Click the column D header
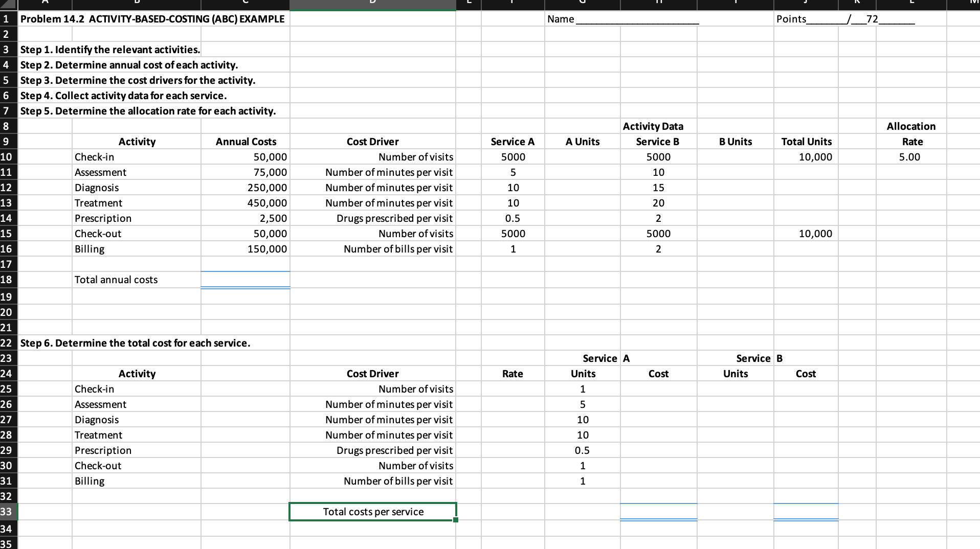980x549 pixels. pos(372,5)
